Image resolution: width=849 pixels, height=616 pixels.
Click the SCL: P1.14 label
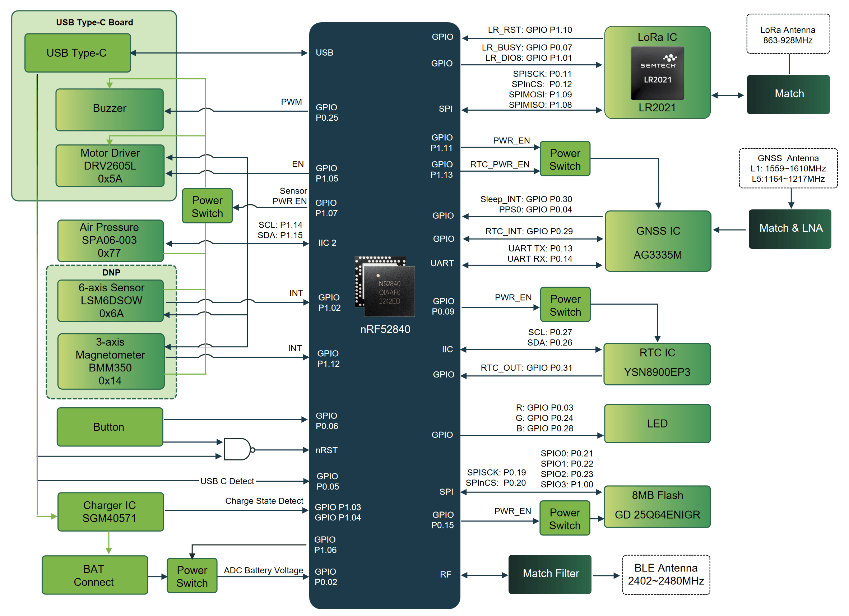[x=280, y=225]
